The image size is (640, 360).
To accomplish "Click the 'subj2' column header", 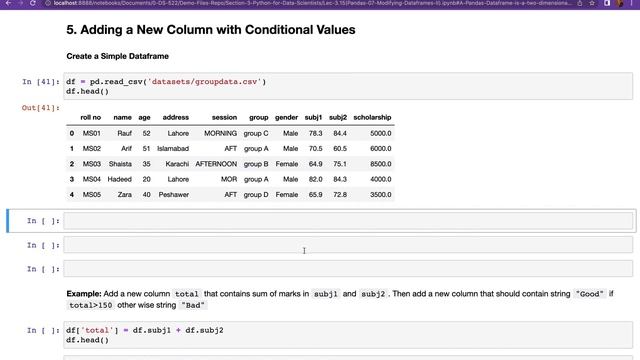I will click(x=338, y=117).
